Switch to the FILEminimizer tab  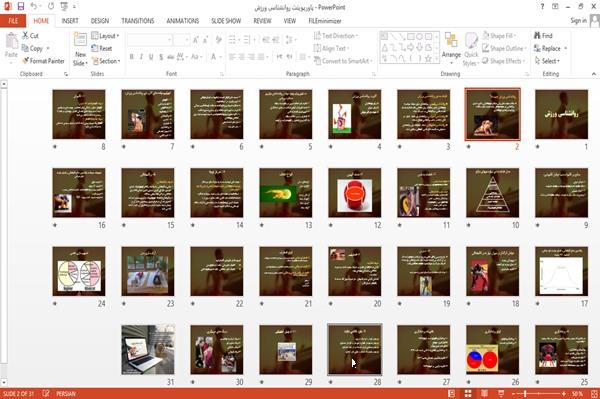click(x=325, y=21)
